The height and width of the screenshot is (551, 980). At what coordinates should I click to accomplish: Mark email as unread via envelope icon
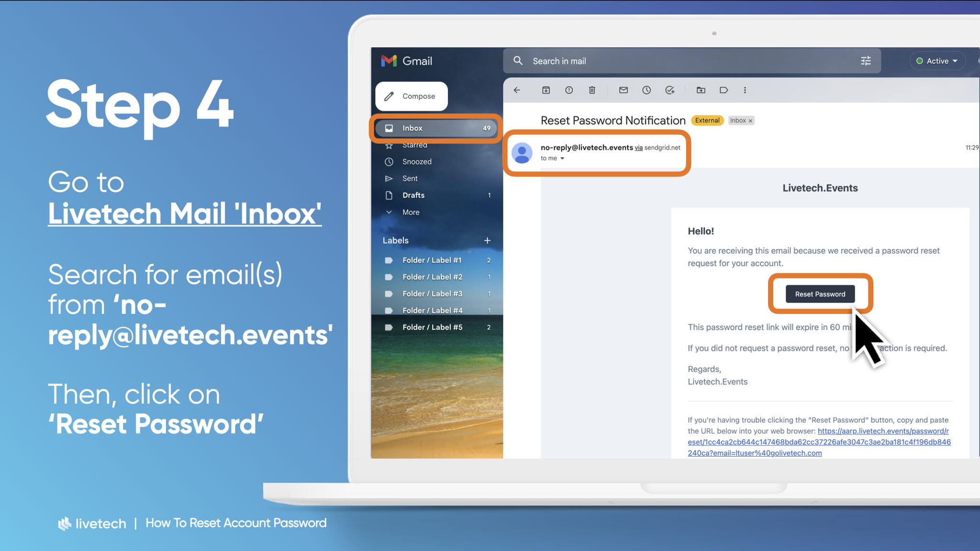623,90
